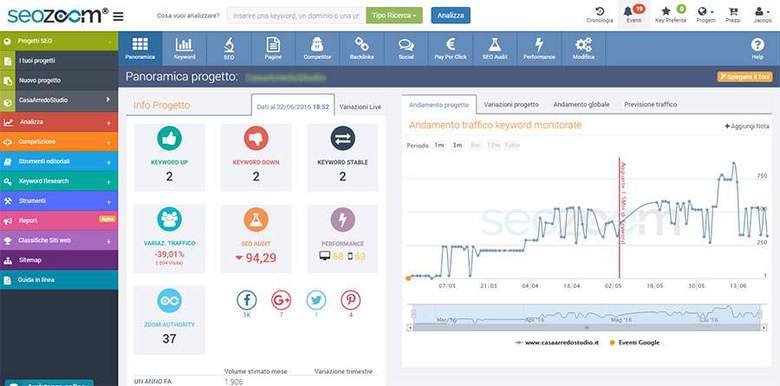Open Cronologia history
780x386 pixels.
coord(599,15)
